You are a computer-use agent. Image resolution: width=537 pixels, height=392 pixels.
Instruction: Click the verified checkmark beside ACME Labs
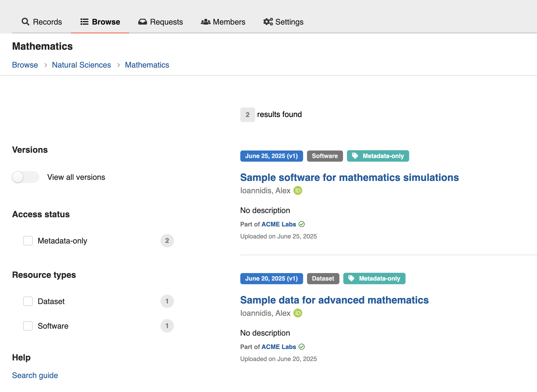(x=302, y=224)
